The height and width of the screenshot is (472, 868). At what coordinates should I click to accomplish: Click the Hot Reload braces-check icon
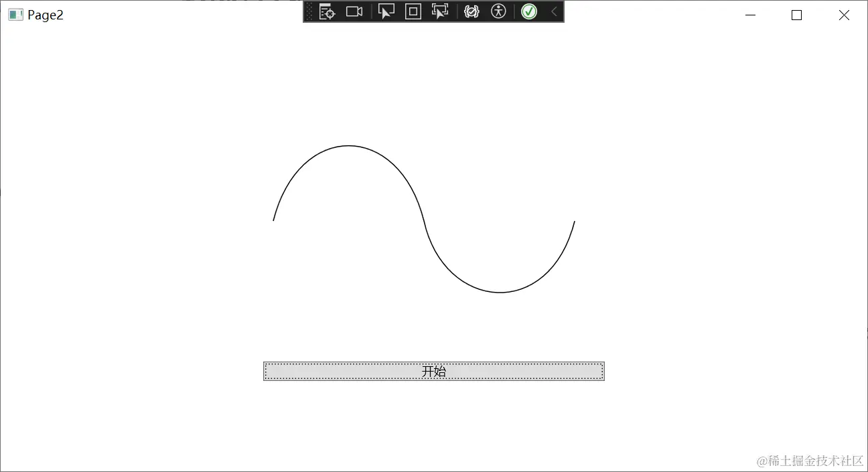[x=472, y=11]
